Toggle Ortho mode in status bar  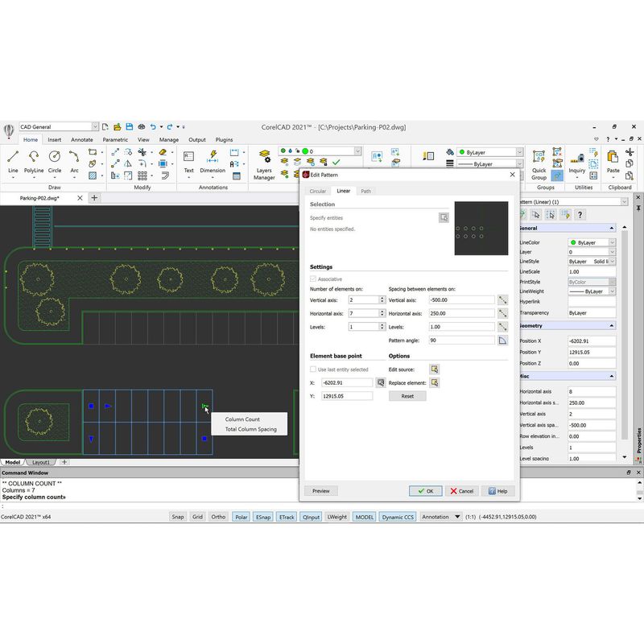tap(218, 517)
